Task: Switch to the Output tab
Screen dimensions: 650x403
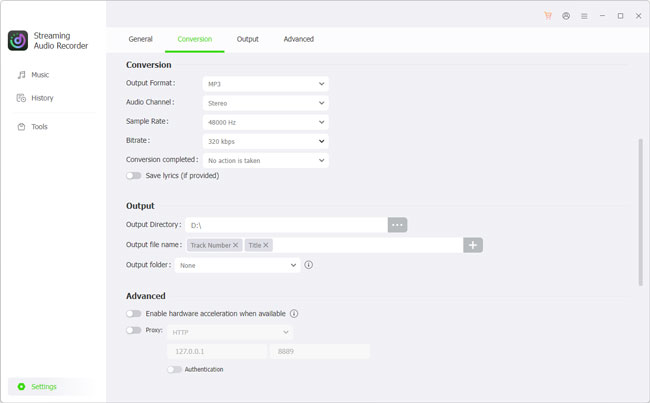Action: pos(247,39)
